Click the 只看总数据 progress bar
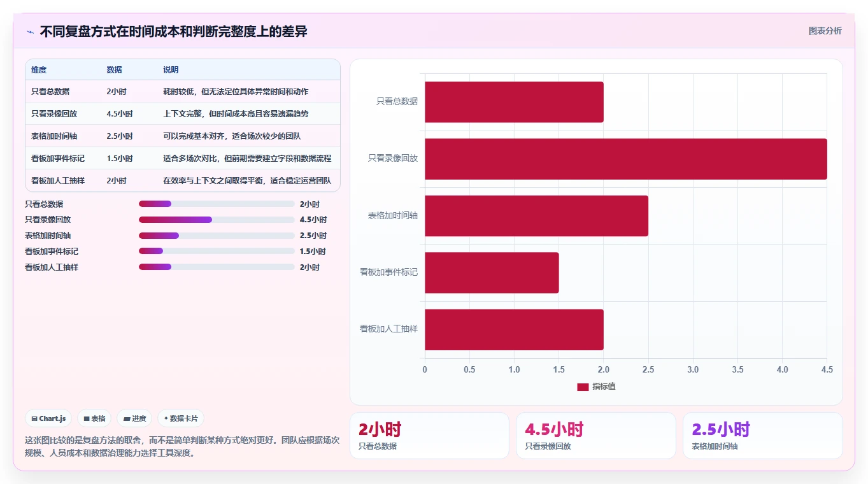 217,204
